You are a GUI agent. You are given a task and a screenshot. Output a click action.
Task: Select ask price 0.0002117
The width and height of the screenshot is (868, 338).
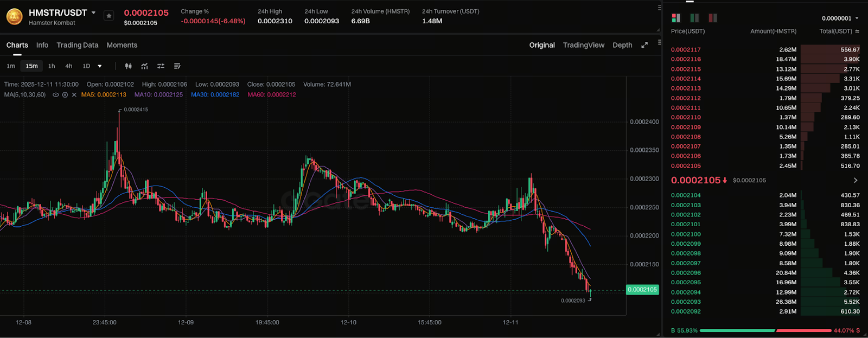click(x=686, y=49)
